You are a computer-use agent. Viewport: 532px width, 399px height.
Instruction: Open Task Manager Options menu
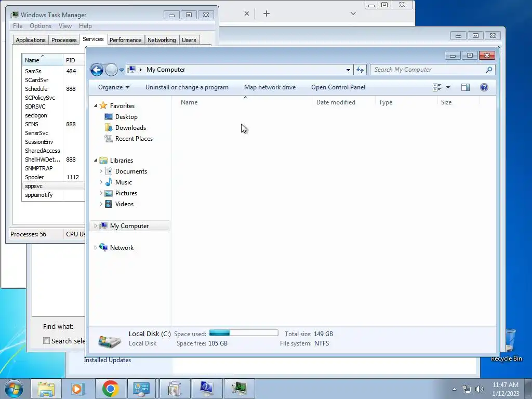pos(41,26)
